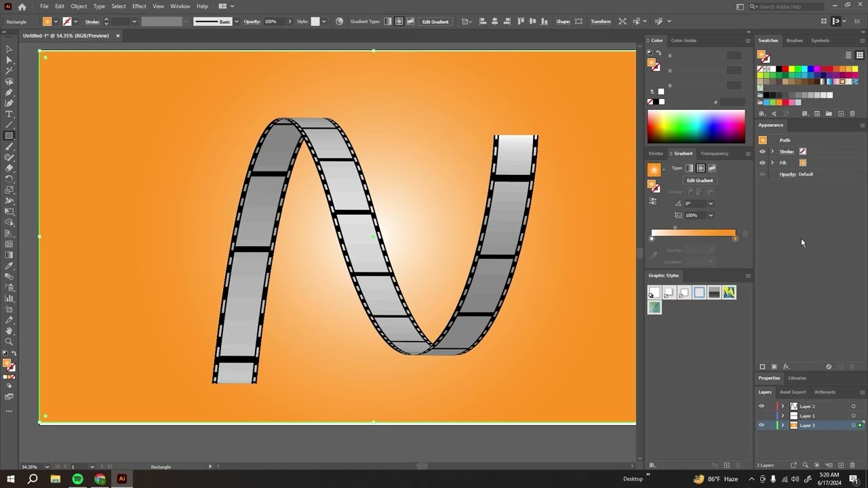Open the Object menu

coord(79,6)
